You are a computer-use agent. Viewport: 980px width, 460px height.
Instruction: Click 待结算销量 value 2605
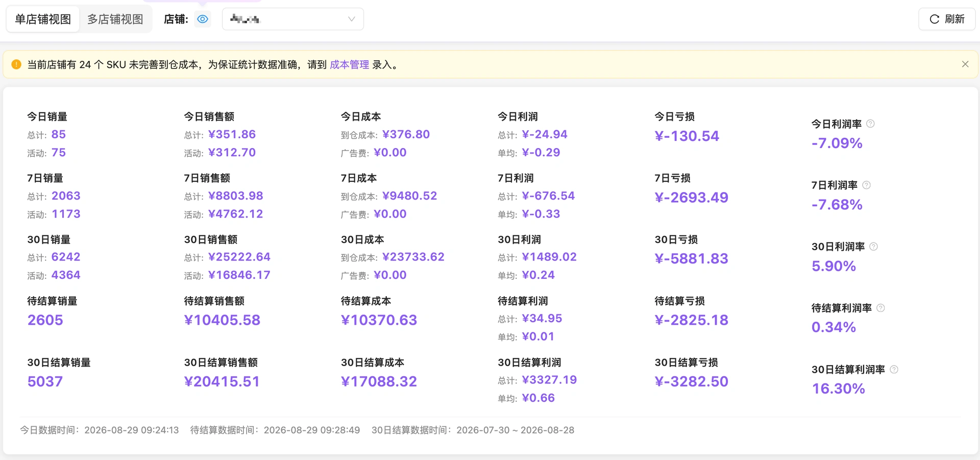coord(45,320)
